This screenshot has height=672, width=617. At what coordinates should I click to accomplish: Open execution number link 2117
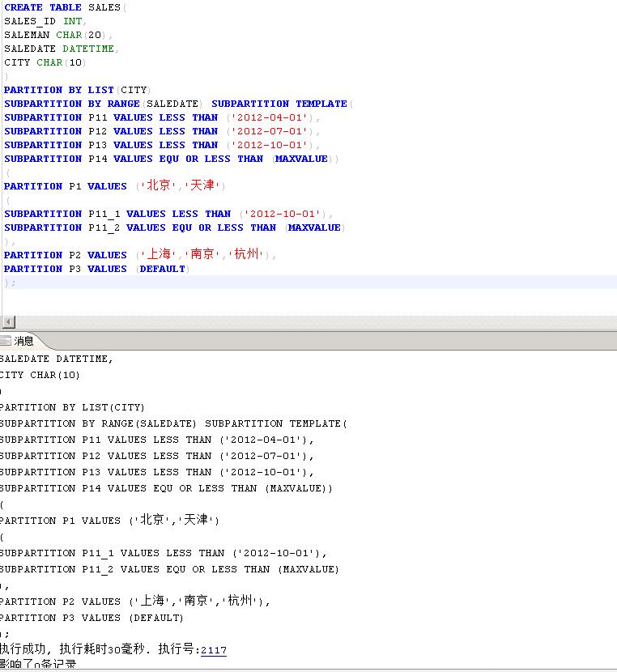214,650
